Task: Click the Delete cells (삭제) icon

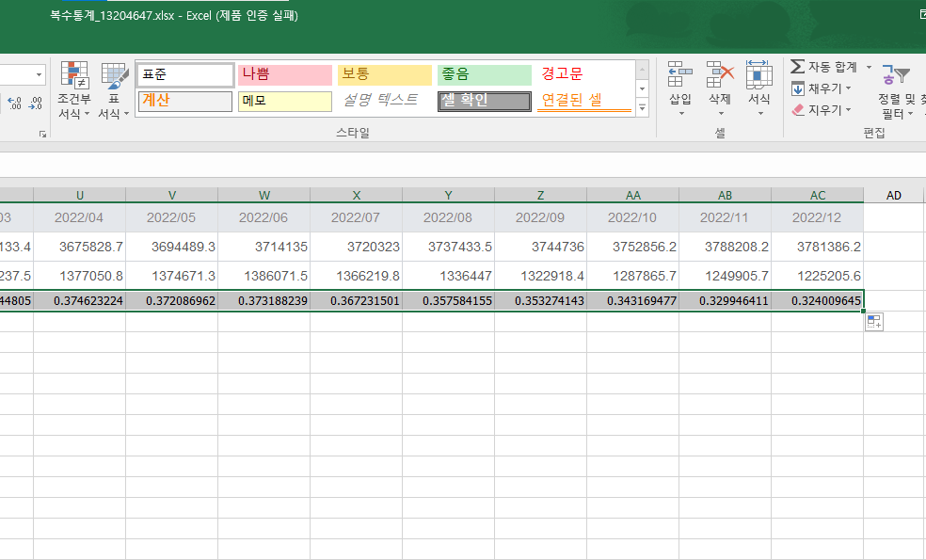Action: (x=720, y=75)
